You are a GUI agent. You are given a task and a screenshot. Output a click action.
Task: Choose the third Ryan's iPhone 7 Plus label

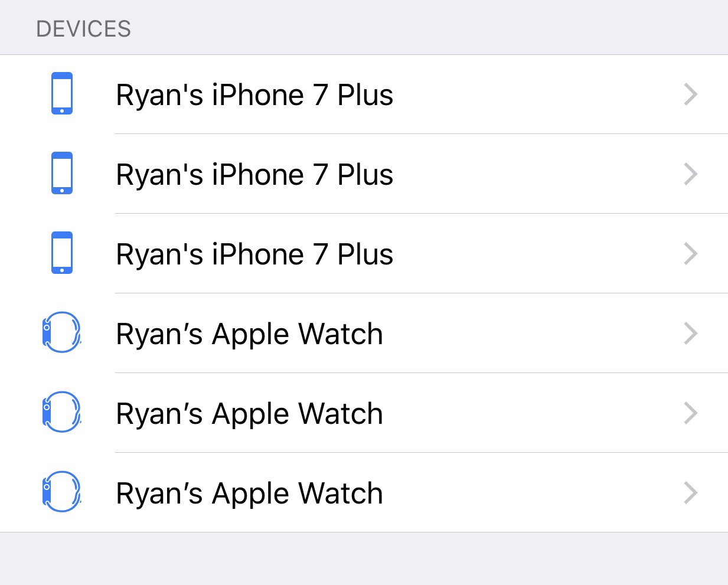(x=254, y=254)
